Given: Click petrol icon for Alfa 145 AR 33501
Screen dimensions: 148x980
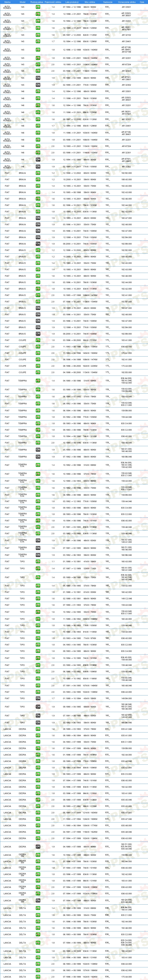Looking at the screenshot, I should (x=38, y=7).
